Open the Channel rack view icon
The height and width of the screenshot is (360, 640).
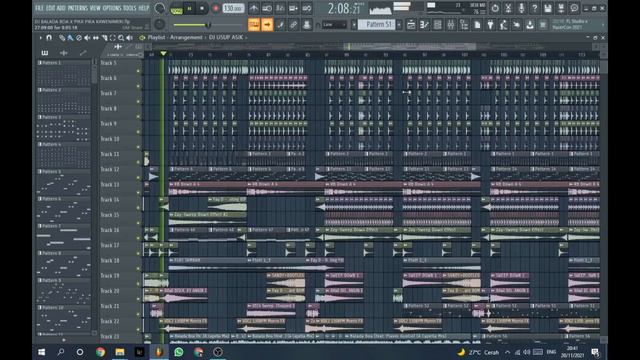coord(438,25)
